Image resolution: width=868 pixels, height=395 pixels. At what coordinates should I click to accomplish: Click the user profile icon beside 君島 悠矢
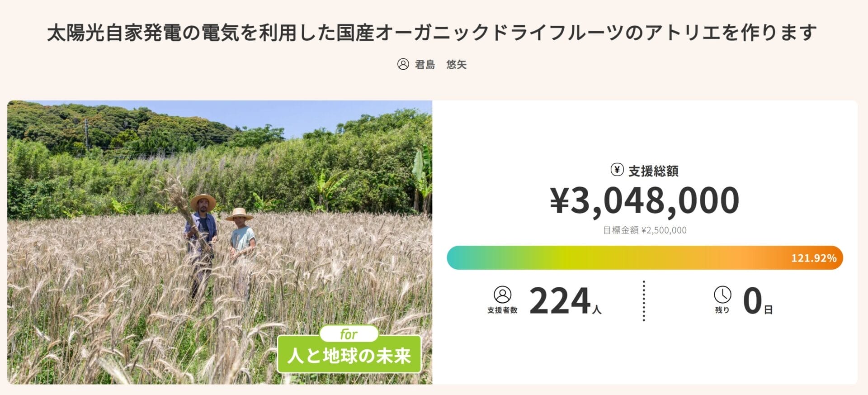point(403,64)
